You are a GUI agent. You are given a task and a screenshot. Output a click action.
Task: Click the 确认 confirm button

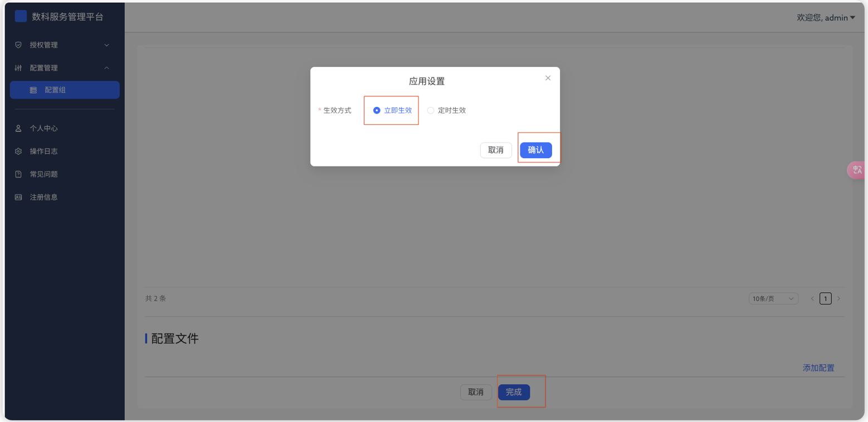coord(535,150)
